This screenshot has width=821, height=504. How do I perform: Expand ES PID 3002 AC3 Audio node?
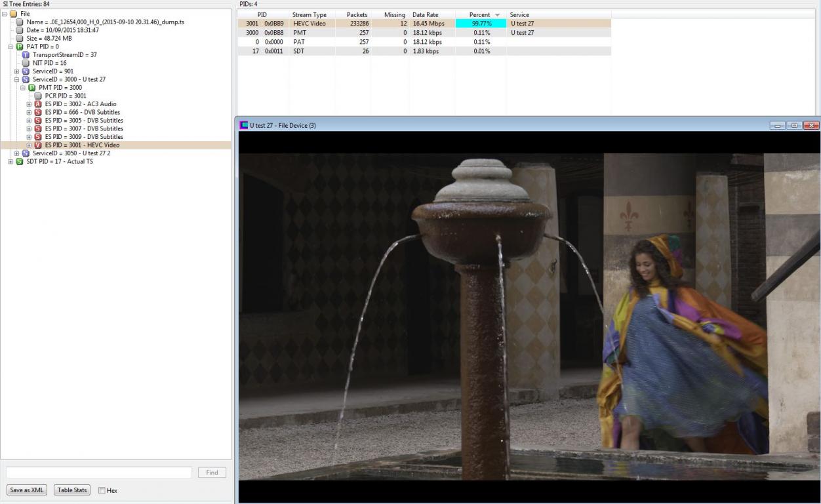click(29, 104)
